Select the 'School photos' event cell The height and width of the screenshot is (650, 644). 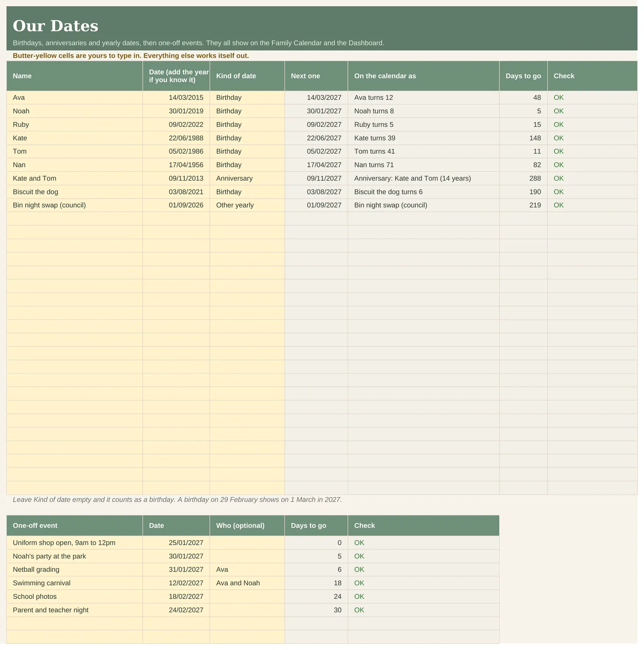[x=75, y=597]
